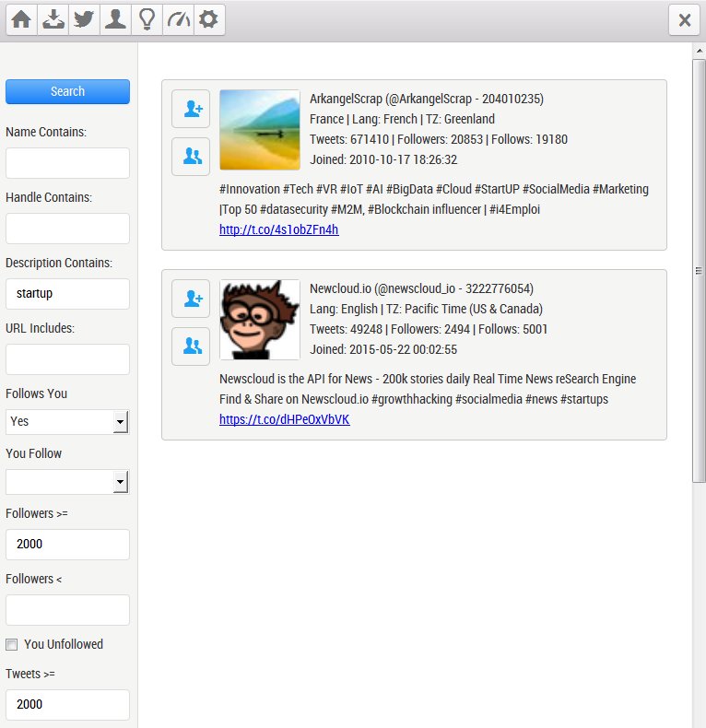Close the panel with X button

click(684, 20)
